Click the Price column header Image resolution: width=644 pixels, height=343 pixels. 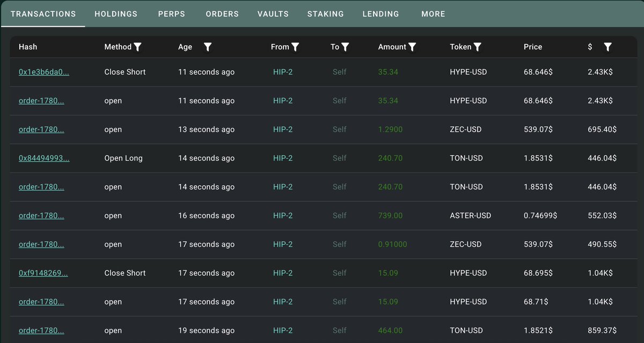tap(533, 47)
